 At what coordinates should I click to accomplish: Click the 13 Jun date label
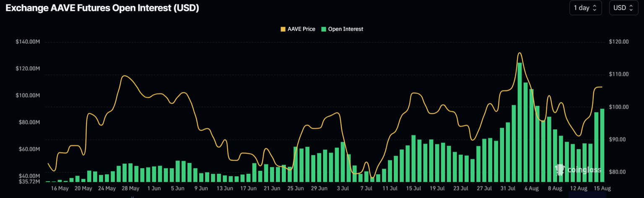(224, 189)
